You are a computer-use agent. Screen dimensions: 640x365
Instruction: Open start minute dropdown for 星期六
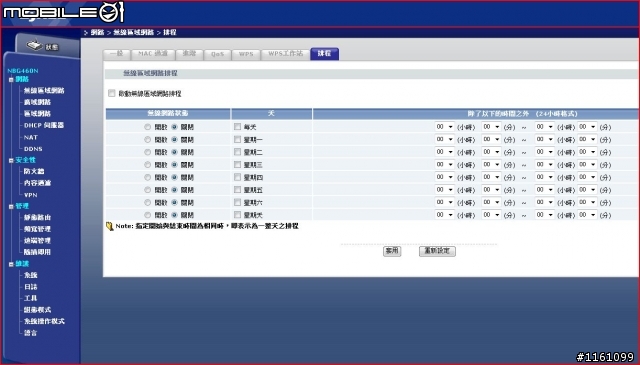tap(491, 203)
